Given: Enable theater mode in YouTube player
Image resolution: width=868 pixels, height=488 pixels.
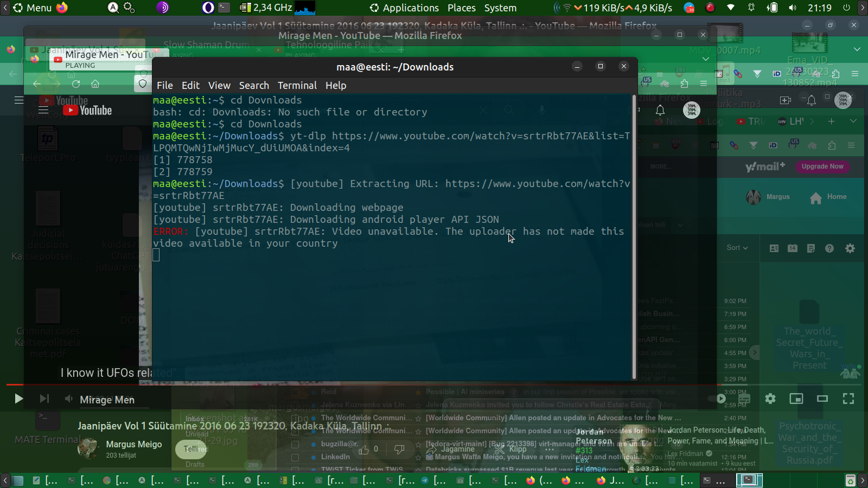Looking at the screenshot, I should coord(822,399).
